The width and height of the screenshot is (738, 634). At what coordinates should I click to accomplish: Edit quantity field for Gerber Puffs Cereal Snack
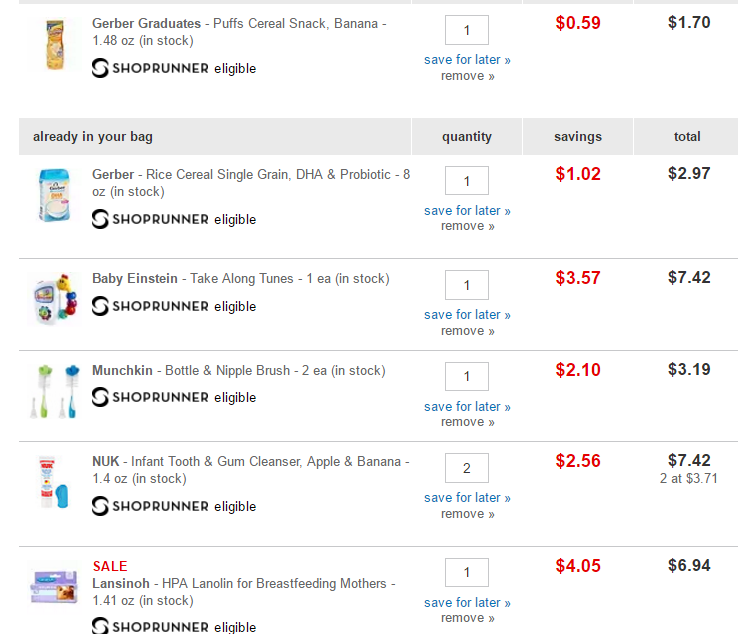coord(467,30)
